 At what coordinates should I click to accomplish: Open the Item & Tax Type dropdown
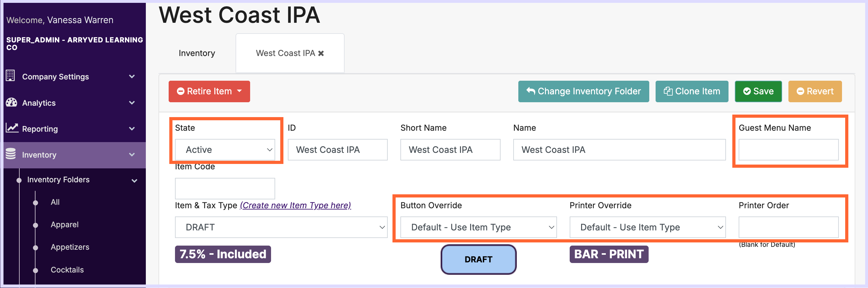(x=281, y=227)
